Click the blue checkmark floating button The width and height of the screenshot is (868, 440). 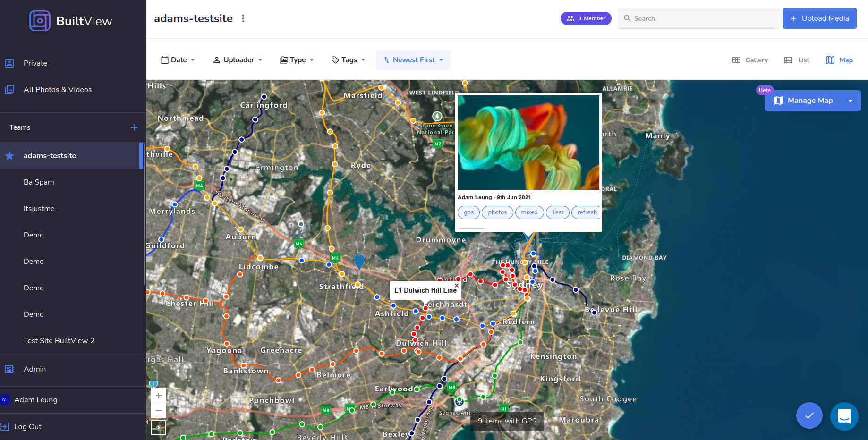click(x=809, y=415)
